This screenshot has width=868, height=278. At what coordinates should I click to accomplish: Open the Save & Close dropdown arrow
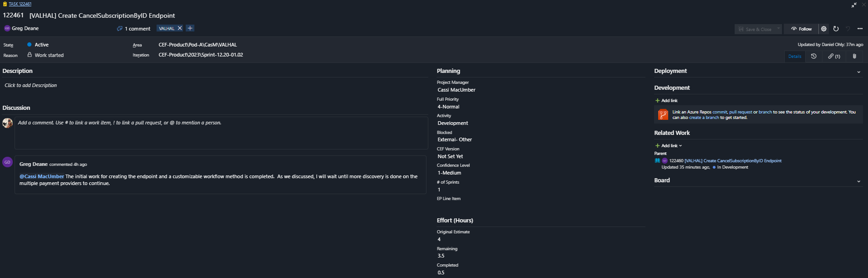[778, 29]
